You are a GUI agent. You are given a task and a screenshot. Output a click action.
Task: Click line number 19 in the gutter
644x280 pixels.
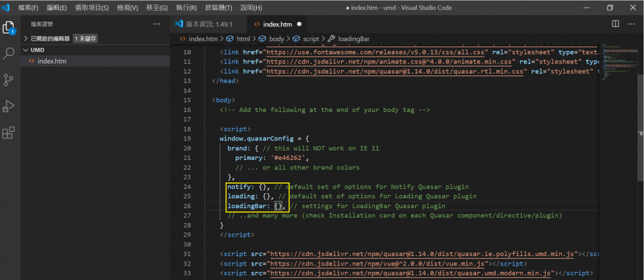coord(187,138)
